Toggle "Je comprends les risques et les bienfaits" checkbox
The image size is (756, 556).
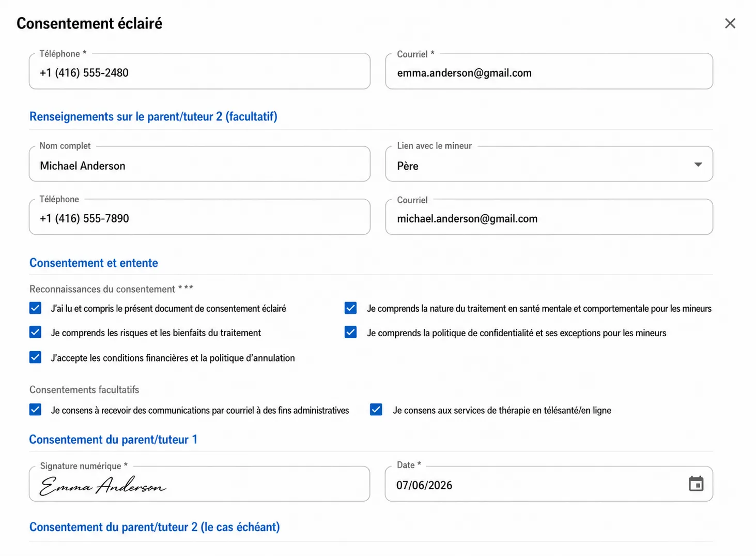35,332
